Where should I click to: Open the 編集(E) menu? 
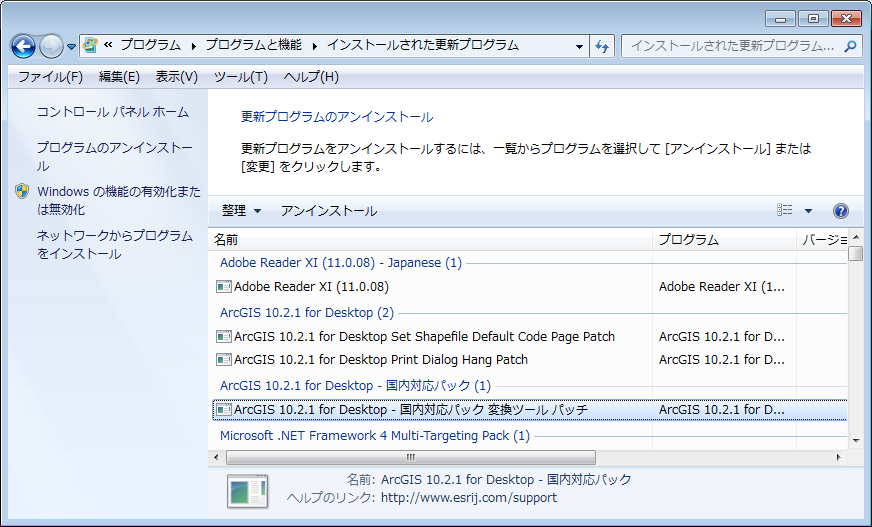pos(119,77)
